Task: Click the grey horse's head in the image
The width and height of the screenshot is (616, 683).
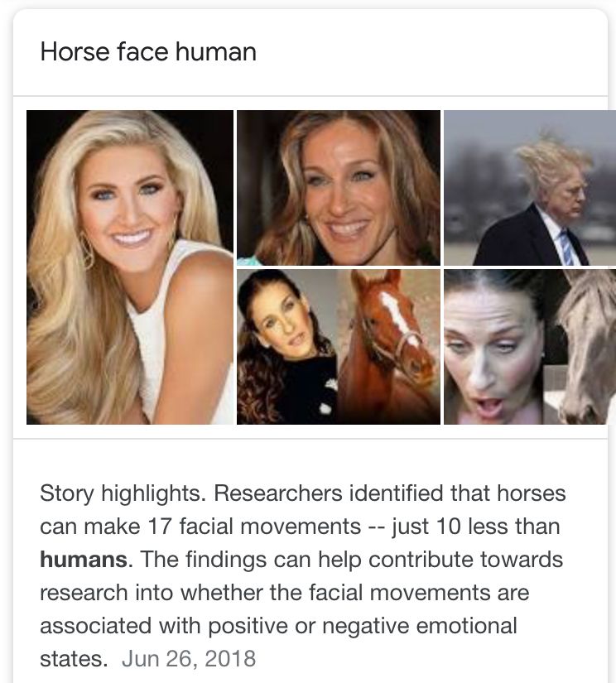Action: click(x=586, y=347)
